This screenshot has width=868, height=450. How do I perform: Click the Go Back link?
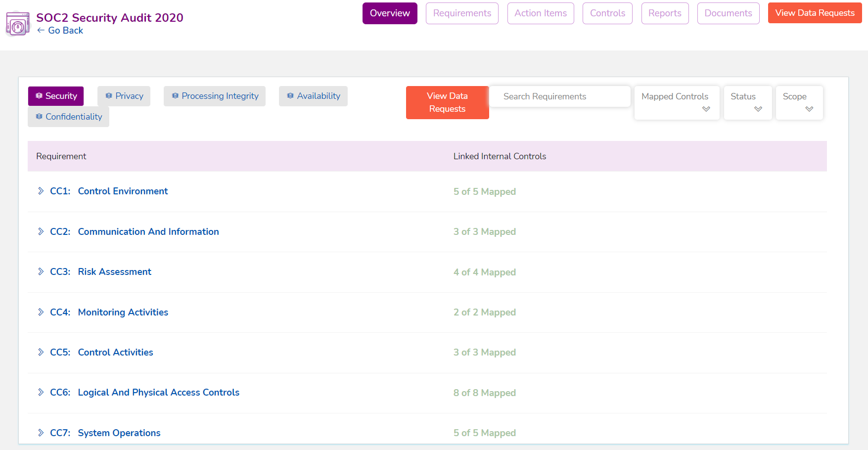(x=60, y=30)
